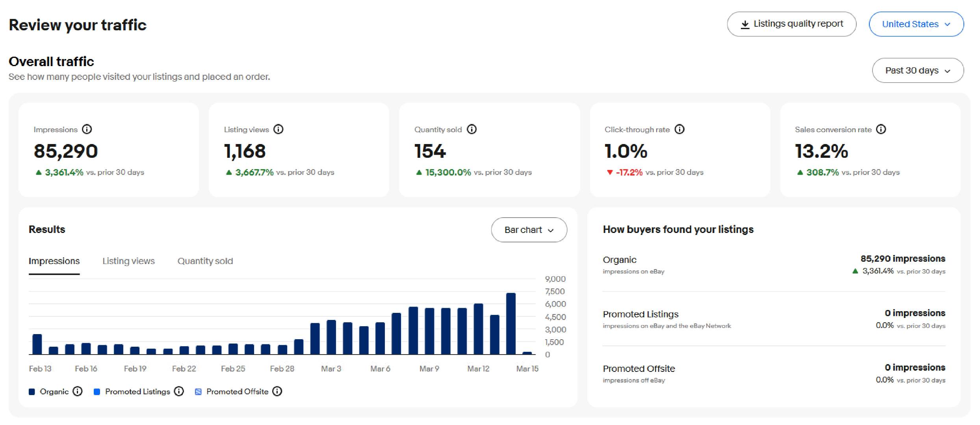Select the Quantity sold tab
980x425 pixels.
(205, 261)
